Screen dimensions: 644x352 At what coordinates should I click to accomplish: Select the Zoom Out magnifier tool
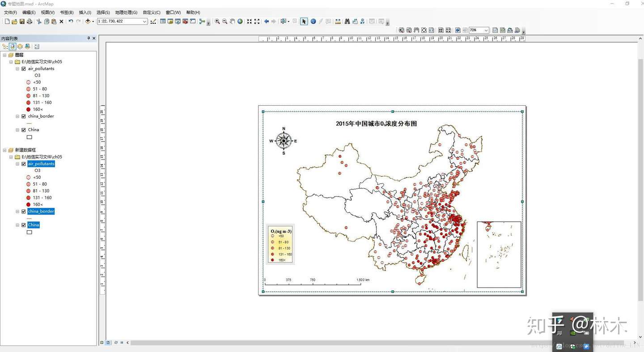coord(225,21)
